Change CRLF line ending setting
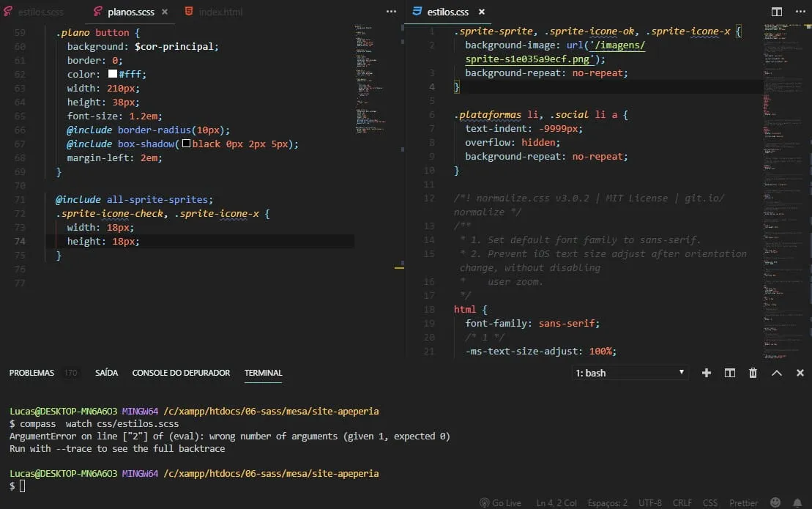This screenshot has height=509, width=812. click(682, 503)
